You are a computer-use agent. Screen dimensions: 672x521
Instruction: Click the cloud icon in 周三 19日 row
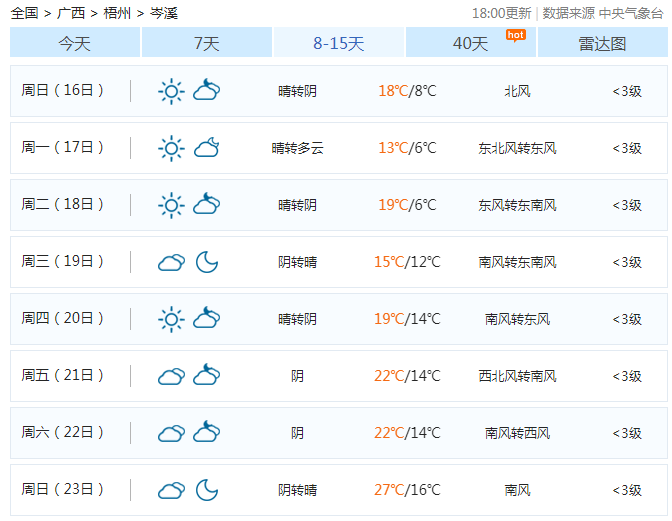coord(171,263)
